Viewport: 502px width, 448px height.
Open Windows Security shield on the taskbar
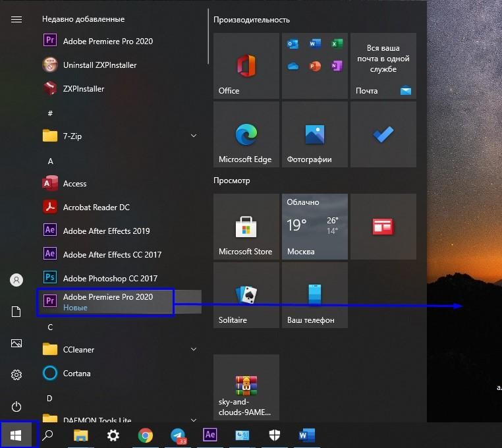click(275, 435)
